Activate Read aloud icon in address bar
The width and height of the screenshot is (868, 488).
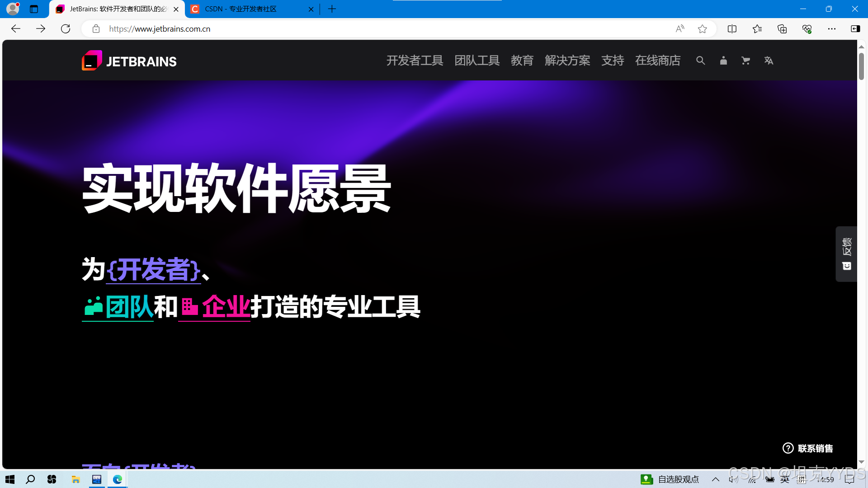(680, 29)
